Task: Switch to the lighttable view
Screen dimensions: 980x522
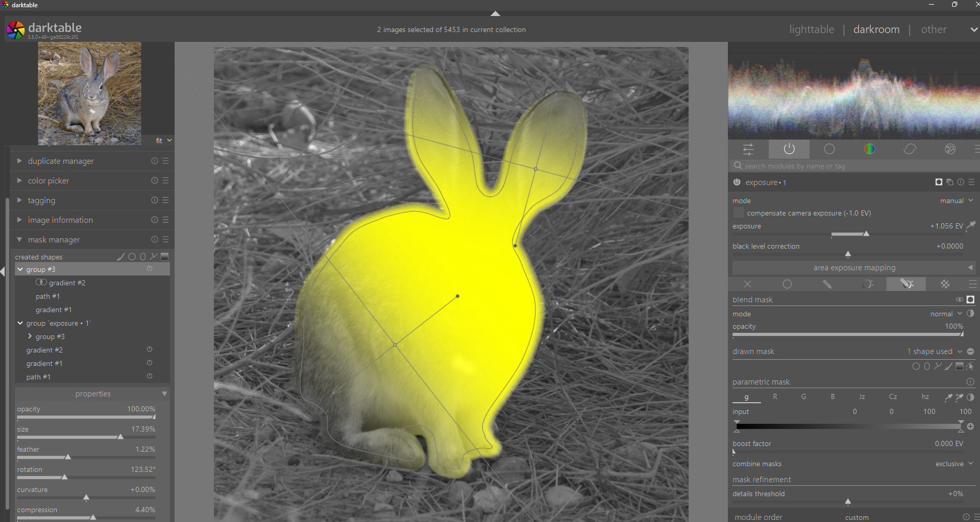Action: (811, 29)
